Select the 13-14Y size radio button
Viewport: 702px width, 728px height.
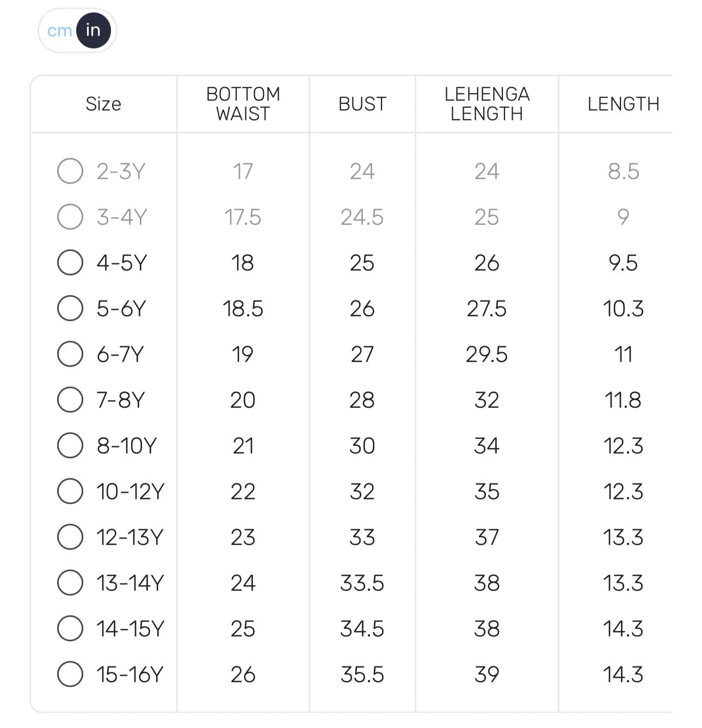(70, 583)
